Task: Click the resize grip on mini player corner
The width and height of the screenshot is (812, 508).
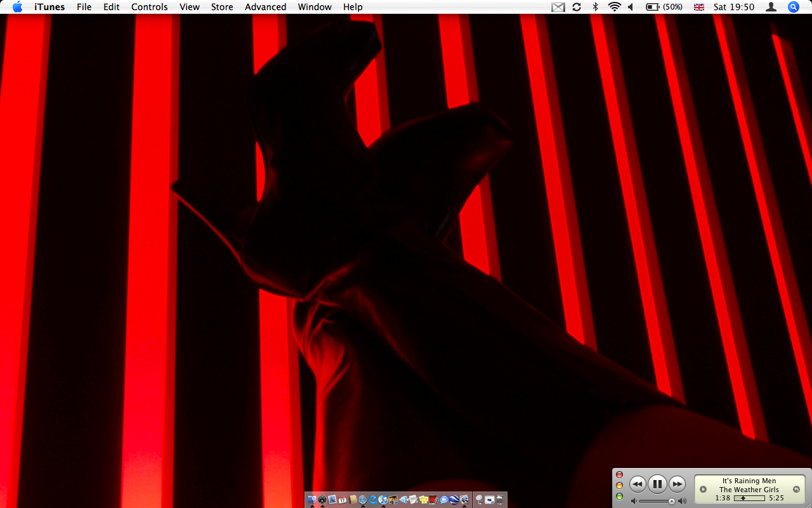Action: (808, 504)
